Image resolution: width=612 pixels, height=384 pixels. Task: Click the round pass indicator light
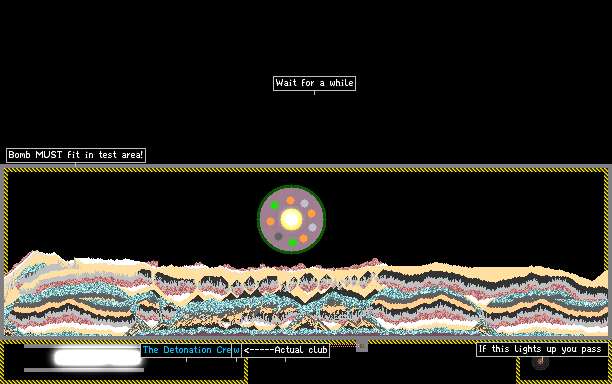(x=541, y=362)
